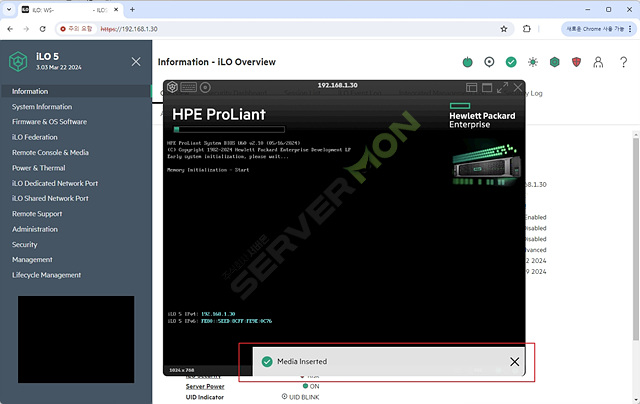Open the tab search dropdown arrow

pyautogui.click(x=9, y=9)
